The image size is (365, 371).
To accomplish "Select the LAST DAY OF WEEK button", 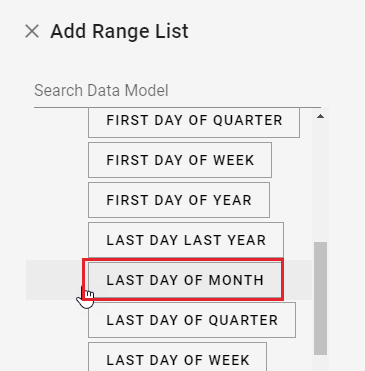I will (178, 357).
